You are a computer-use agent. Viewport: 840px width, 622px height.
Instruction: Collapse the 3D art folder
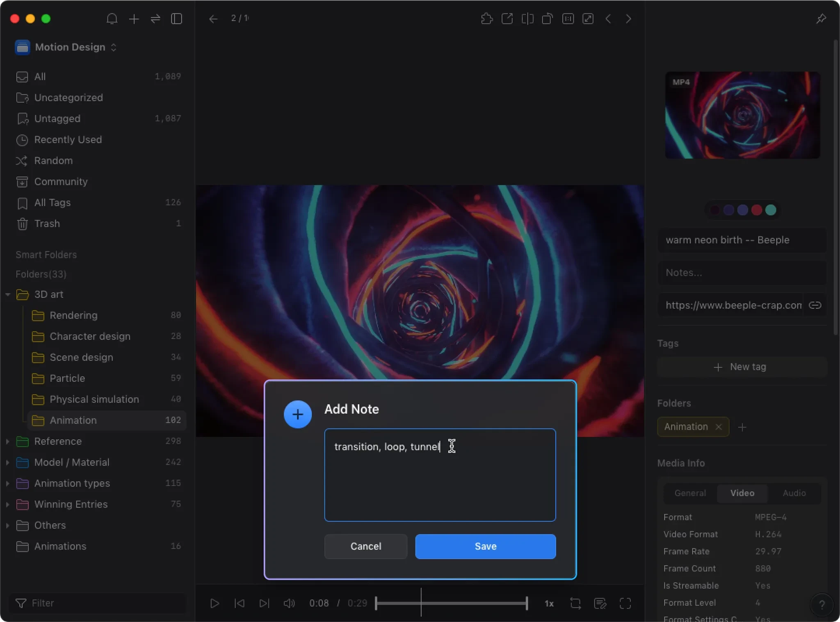(8, 294)
